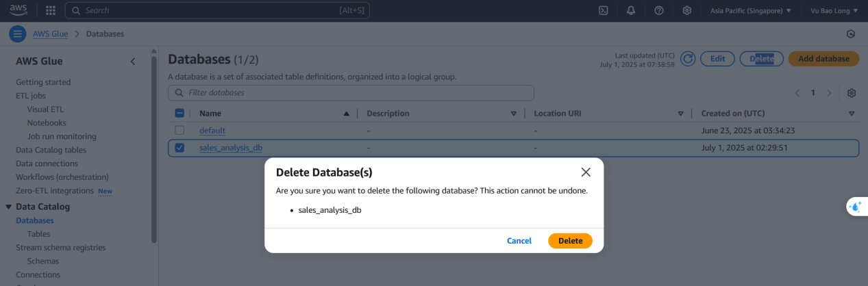Click the refresh databases icon
The width and height of the screenshot is (868, 286).
pos(688,59)
